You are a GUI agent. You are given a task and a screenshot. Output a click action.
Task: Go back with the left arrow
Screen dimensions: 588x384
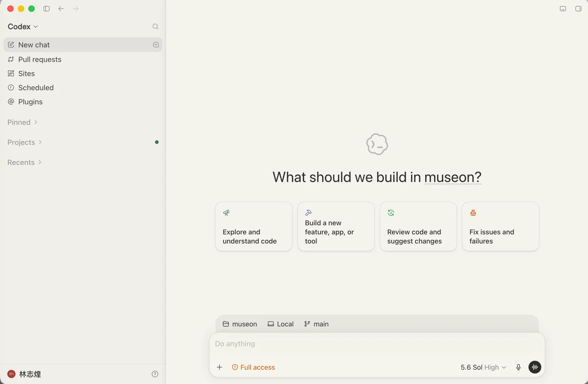[61, 9]
